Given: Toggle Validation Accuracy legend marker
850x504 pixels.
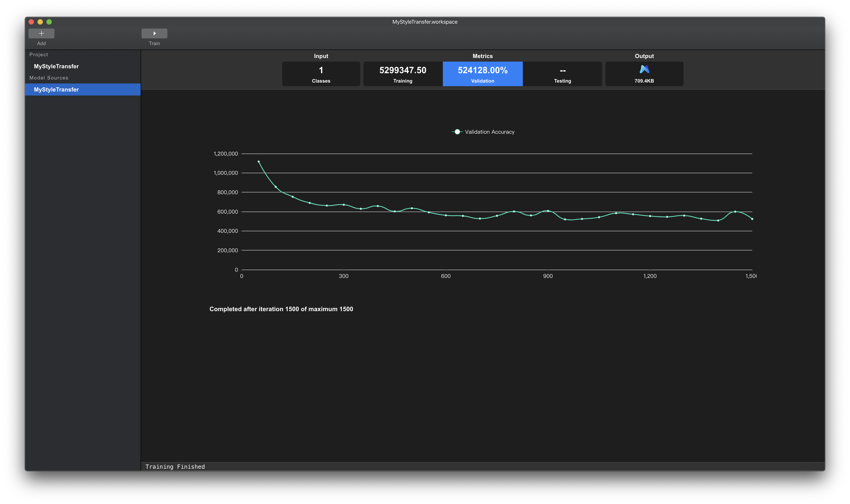Looking at the screenshot, I should click(457, 132).
